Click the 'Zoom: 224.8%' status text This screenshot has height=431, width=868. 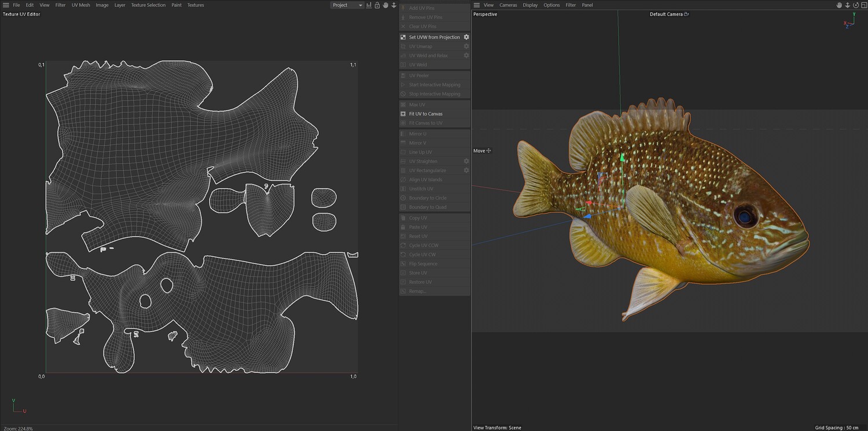pyautogui.click(x=18, y=428)
